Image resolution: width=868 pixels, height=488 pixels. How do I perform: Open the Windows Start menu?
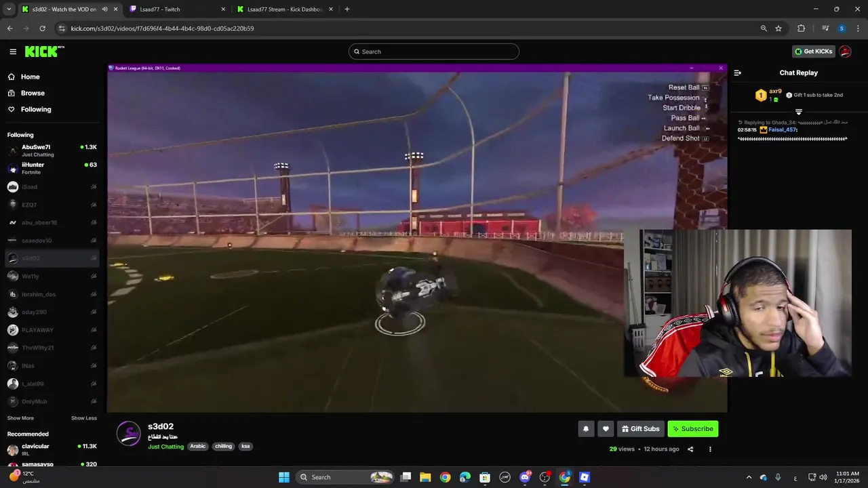point(284,477)
